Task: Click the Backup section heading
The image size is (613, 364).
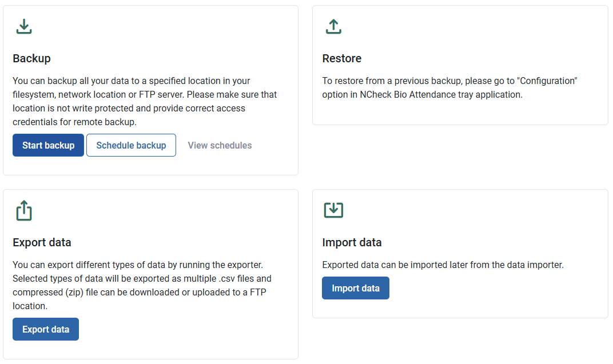Action: pyautogui.click(x=31, y=58)
